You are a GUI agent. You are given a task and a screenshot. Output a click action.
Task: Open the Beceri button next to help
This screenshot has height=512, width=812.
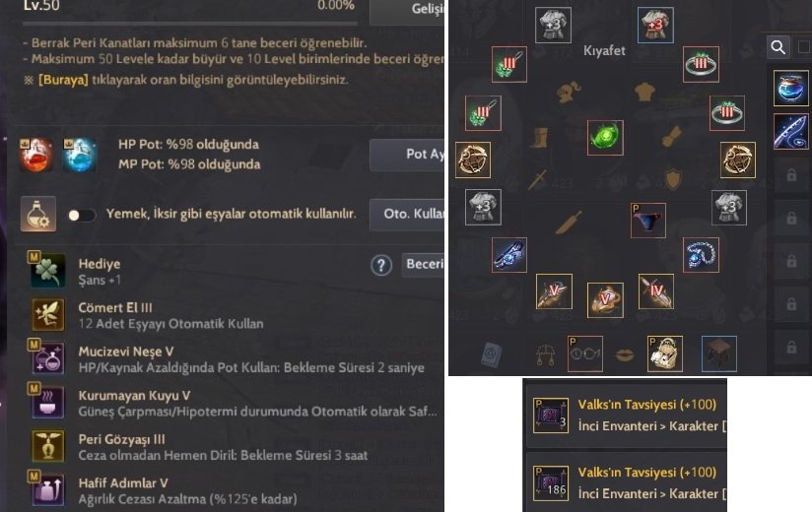point(423,264)
